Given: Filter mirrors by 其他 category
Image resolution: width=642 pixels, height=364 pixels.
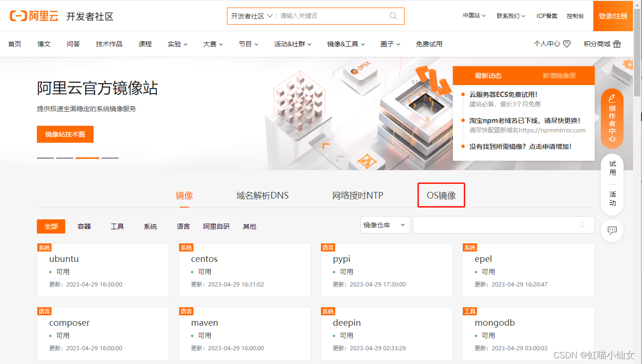Looking at the screenshot, I should (x=250, y=226).
